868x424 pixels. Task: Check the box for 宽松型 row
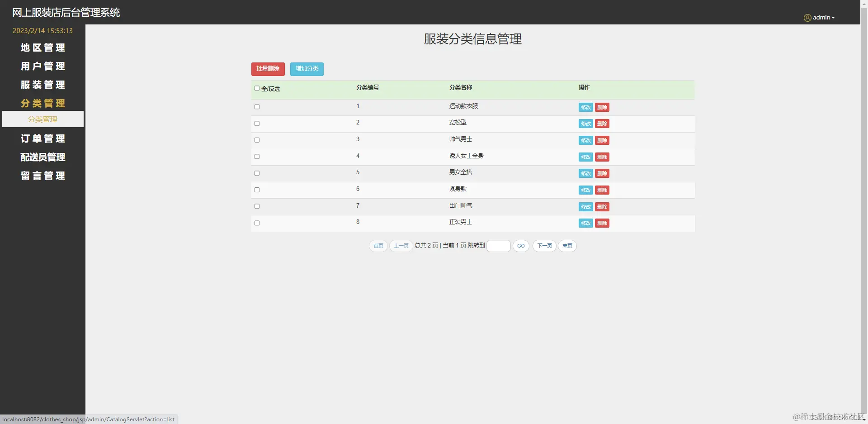tap(257, 124)
